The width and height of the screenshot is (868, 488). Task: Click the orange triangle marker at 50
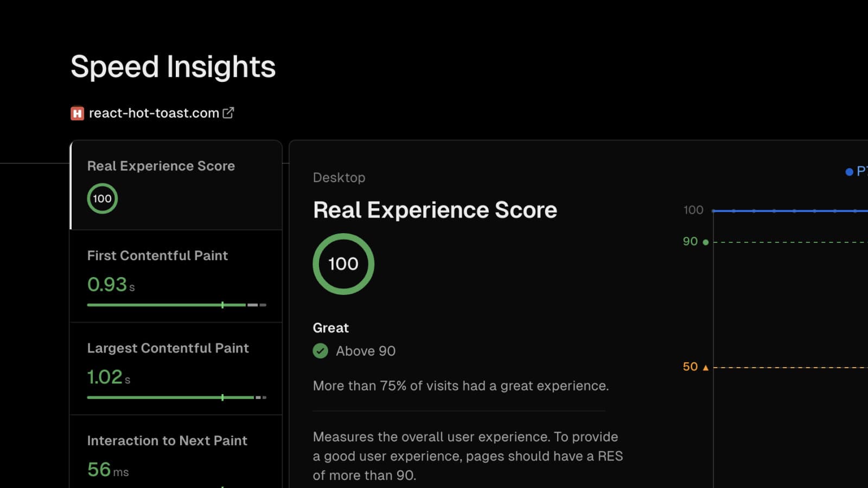(705, 368)
